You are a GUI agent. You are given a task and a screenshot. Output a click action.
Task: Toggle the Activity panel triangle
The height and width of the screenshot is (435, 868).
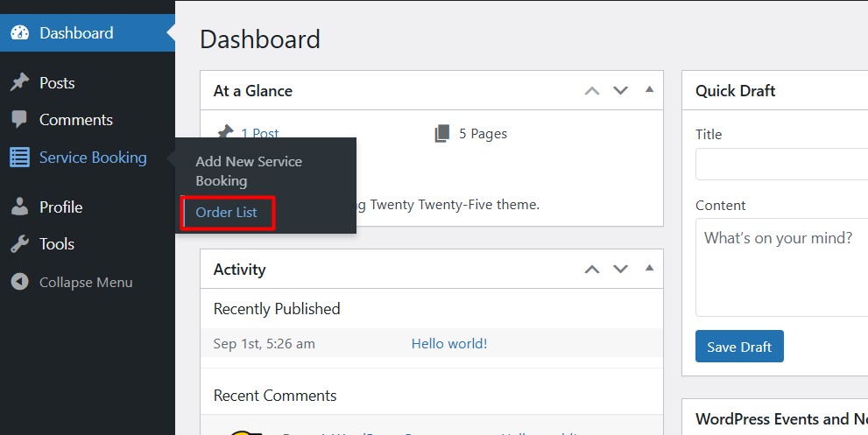pyautogui.click(x=649, y=268)
